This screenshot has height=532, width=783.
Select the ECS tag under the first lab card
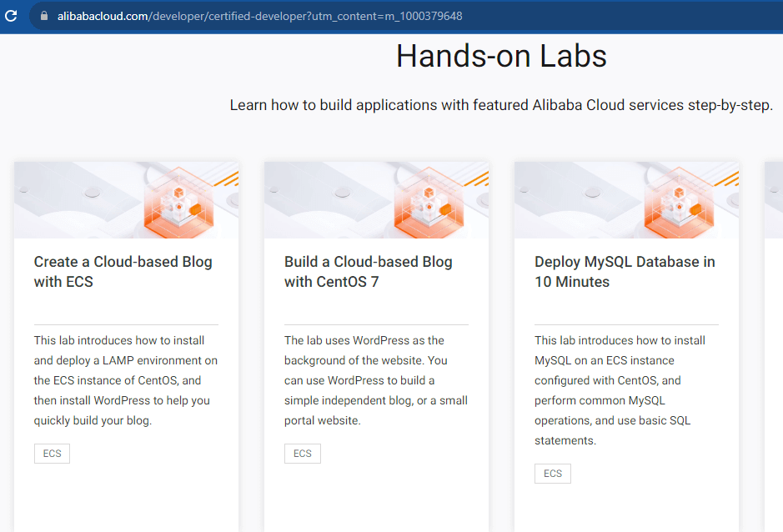[x=52, y=453]
